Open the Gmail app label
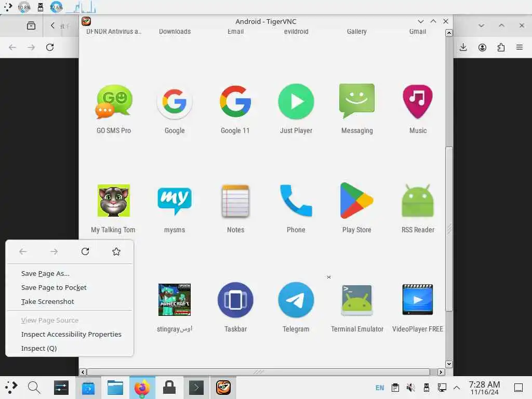Screen dimensions: 532x399 [x=418, y=31]
